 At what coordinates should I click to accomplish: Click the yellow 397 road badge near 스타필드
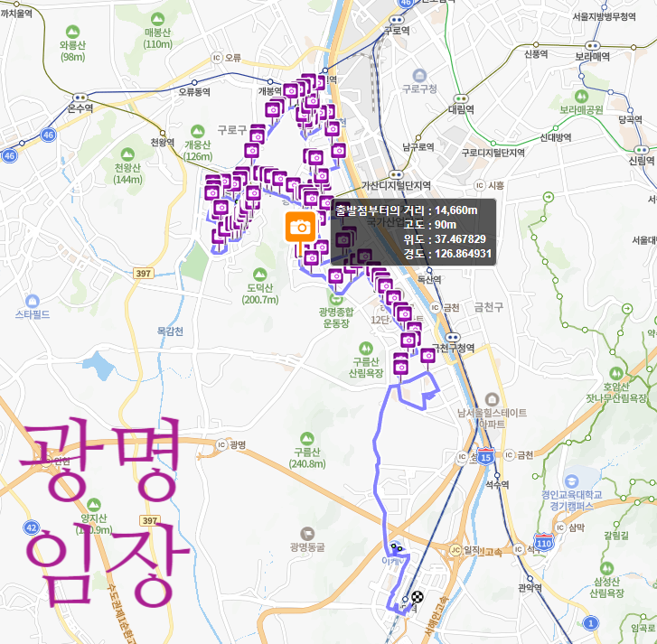tap(144, 274)
